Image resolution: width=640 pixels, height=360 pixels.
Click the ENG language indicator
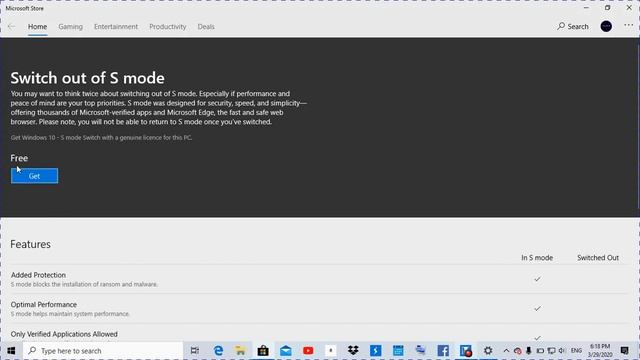coord(576,351)
